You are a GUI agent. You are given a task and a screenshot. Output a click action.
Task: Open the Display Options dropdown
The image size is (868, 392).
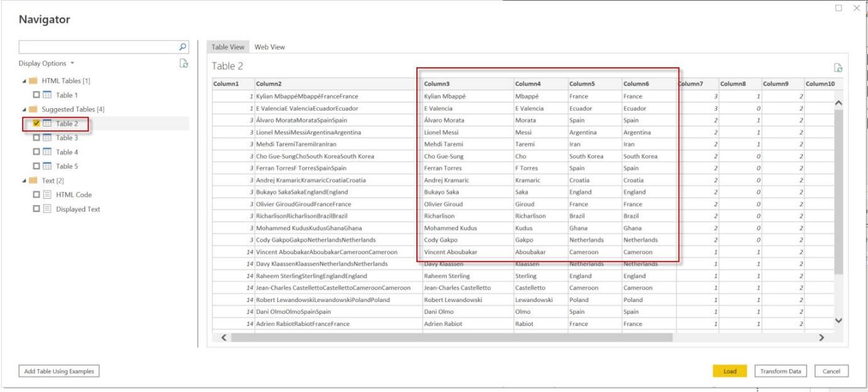[47, 64]
